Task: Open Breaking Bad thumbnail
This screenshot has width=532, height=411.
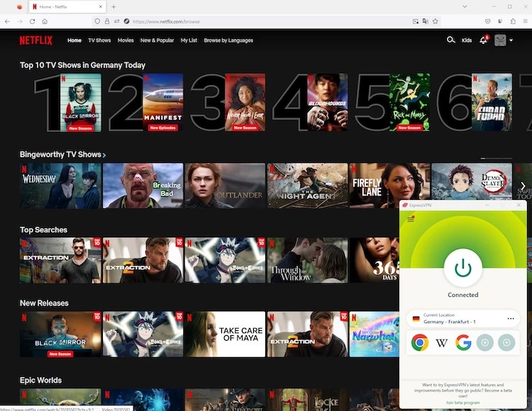Action: click(x=143, y=186)
